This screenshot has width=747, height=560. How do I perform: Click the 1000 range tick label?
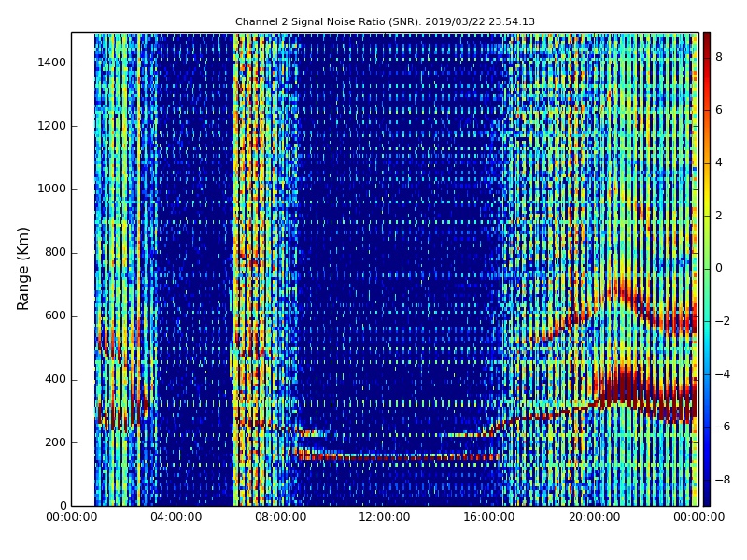pyautogui.click(x=51, y=189)
